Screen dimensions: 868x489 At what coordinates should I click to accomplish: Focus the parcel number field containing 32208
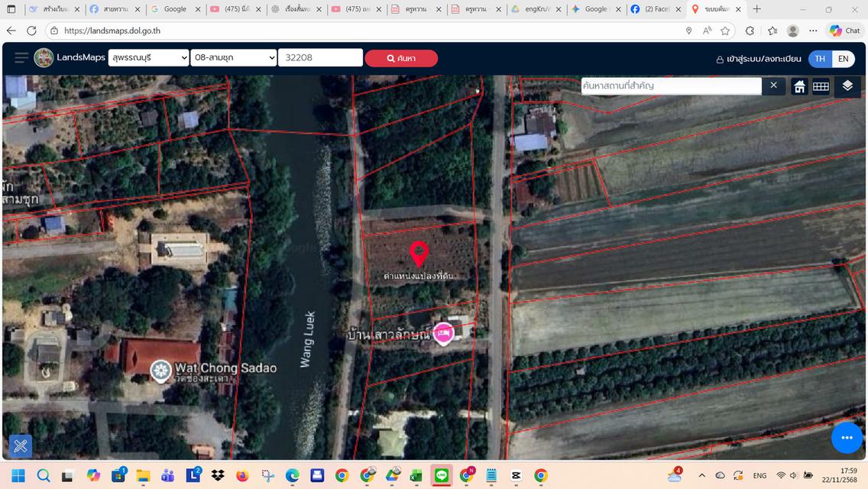click(x=320, y=57)
